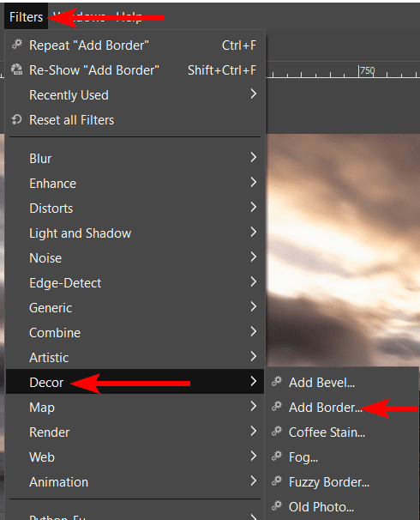This screenshot has height=520, width=420.
Task: Click the horizontal ruler near 750 mark
Action: pos(367,70)
